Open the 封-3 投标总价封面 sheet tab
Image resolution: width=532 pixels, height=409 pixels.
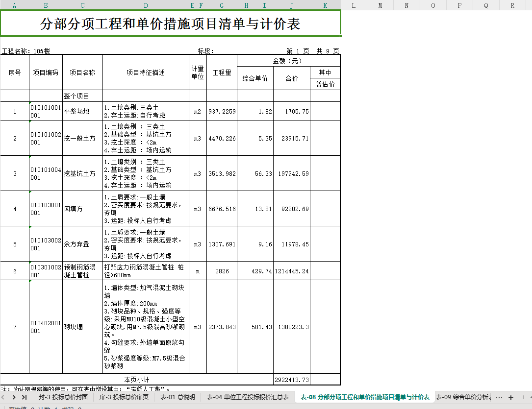tap(63, 397)
